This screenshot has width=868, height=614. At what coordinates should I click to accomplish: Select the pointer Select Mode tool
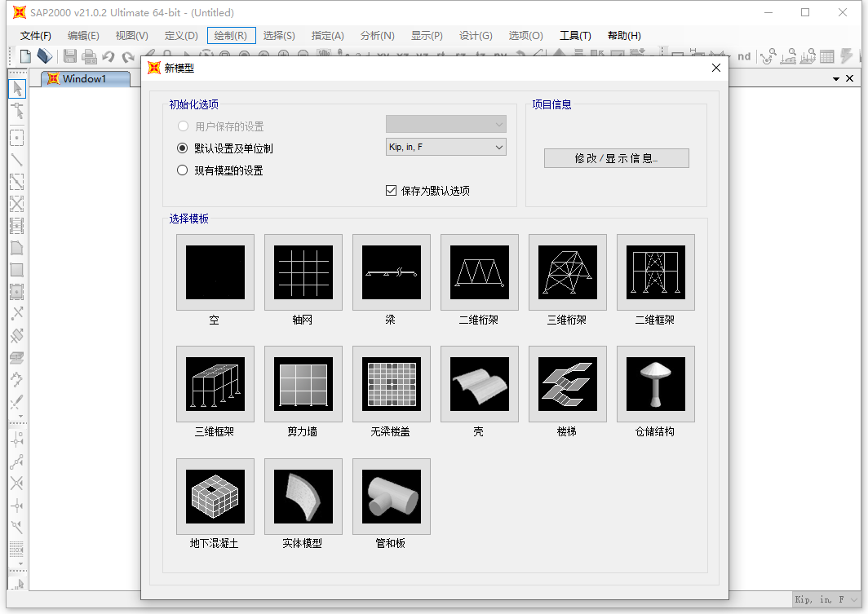tap(17, 89)
